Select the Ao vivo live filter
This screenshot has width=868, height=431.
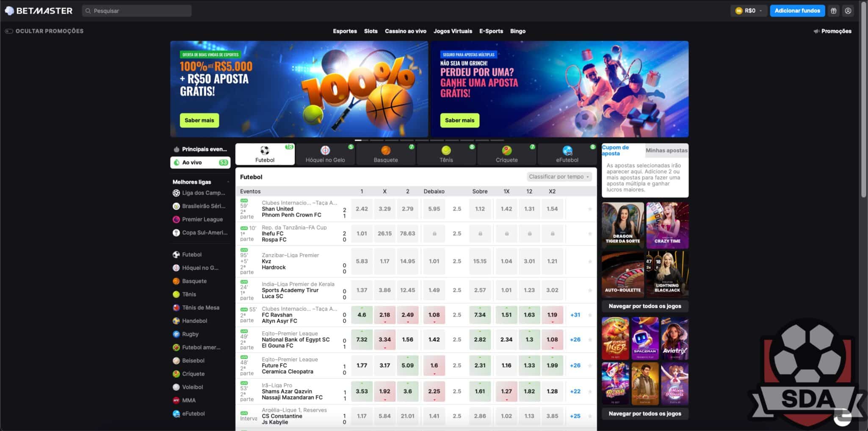point(200,163)
